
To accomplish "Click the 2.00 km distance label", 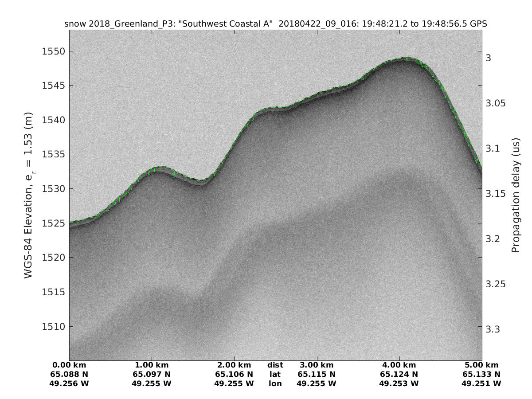I will point(234,365).
